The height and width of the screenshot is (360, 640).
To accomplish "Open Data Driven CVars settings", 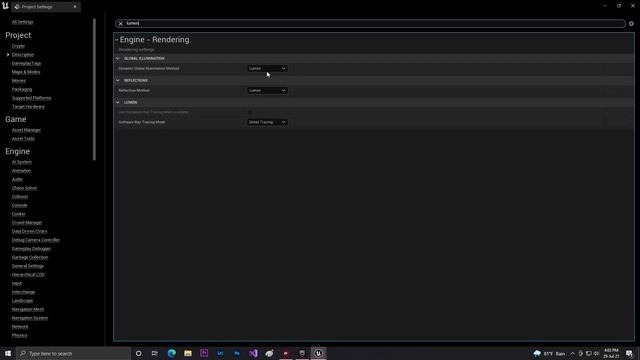I will pos(29,231).
